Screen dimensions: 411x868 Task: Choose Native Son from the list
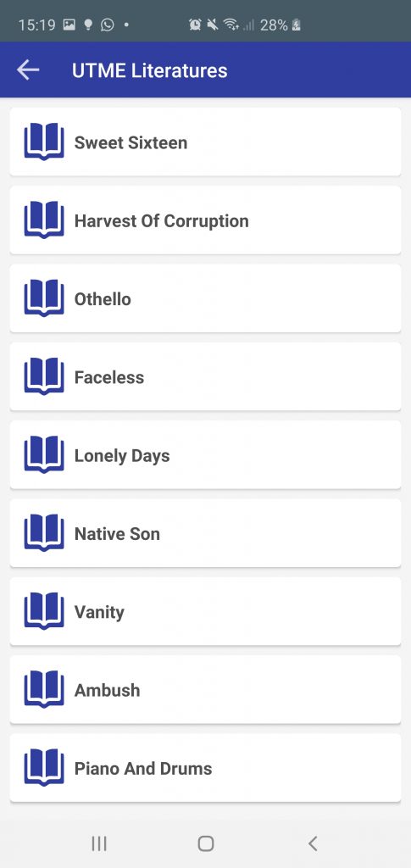(x=205, y=533)
